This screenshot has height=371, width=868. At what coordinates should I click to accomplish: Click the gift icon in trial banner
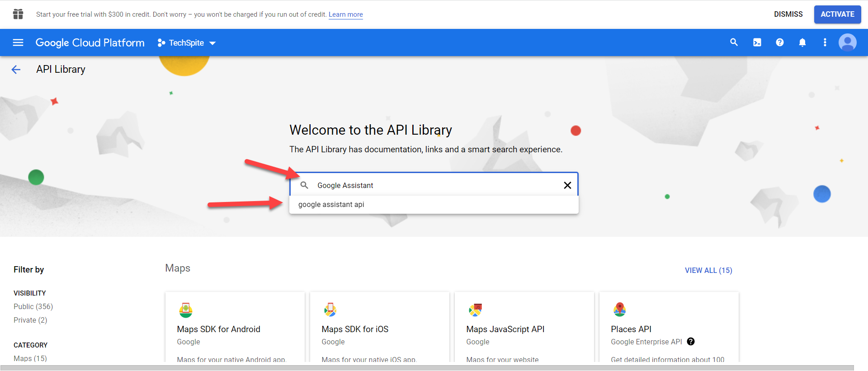[x=18, y=14]
